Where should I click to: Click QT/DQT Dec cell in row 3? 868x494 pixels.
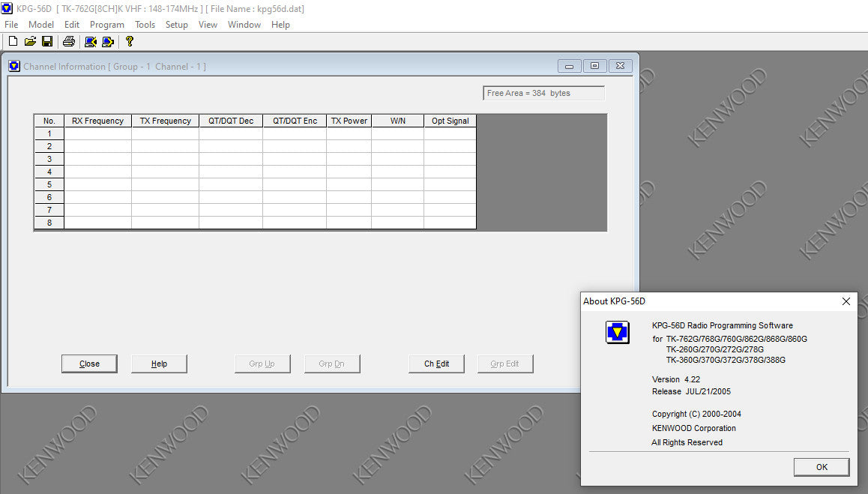coord(231,159)
